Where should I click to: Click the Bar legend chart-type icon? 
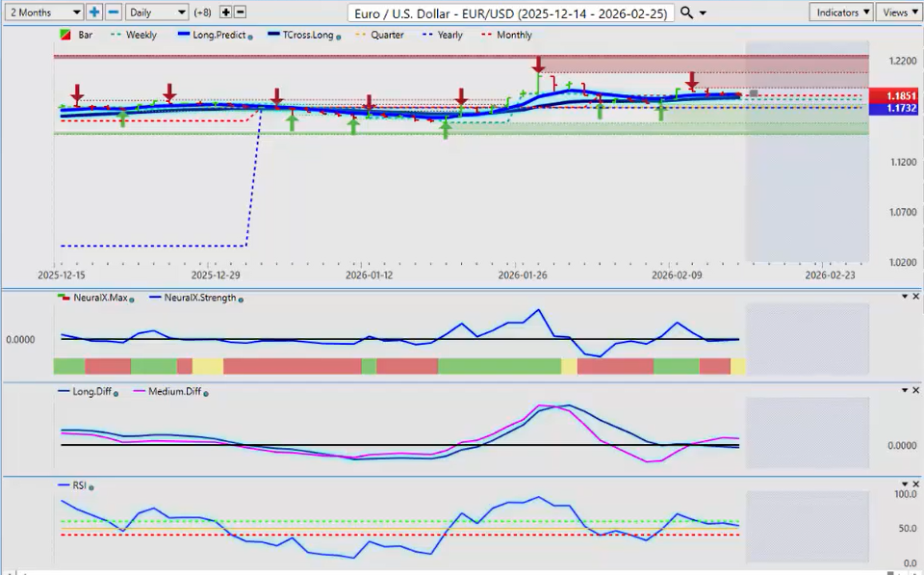click(x=65, y=36)
